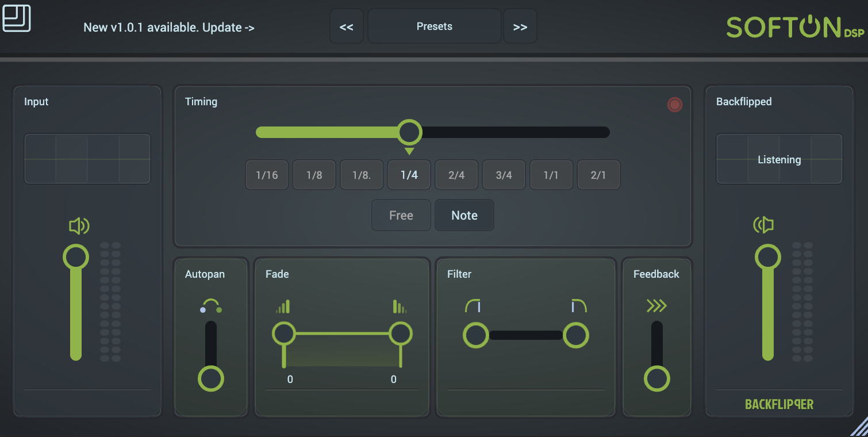Click the Timing panel title
This screenshot has width=868, height=437.
pos(201,102)
